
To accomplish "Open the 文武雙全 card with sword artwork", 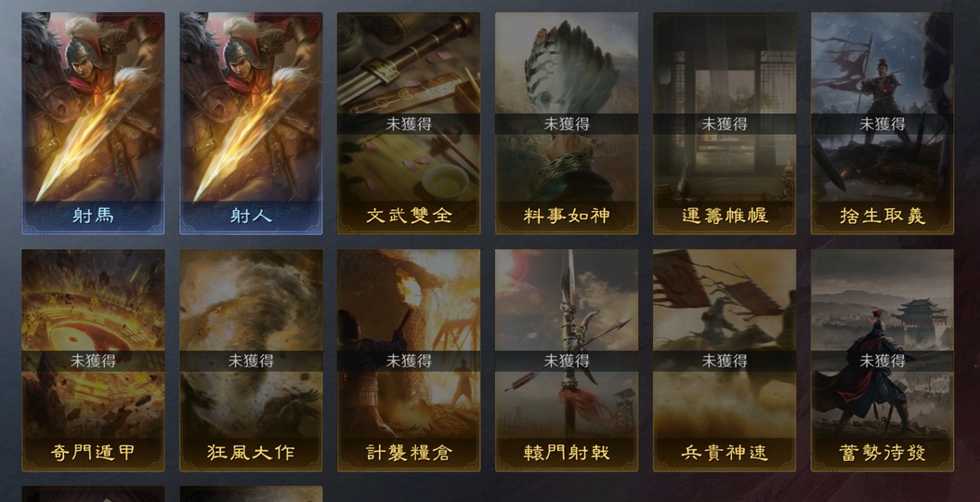I will (409, 123).
